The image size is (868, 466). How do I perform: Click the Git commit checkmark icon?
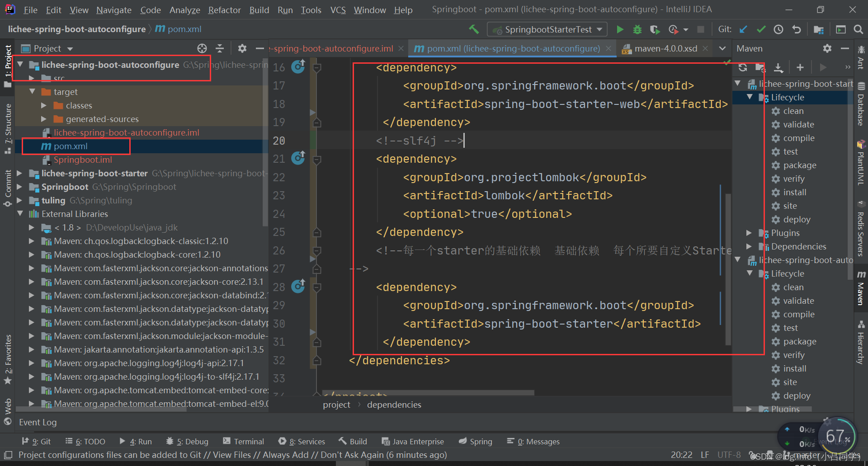(x=761, y=29)
